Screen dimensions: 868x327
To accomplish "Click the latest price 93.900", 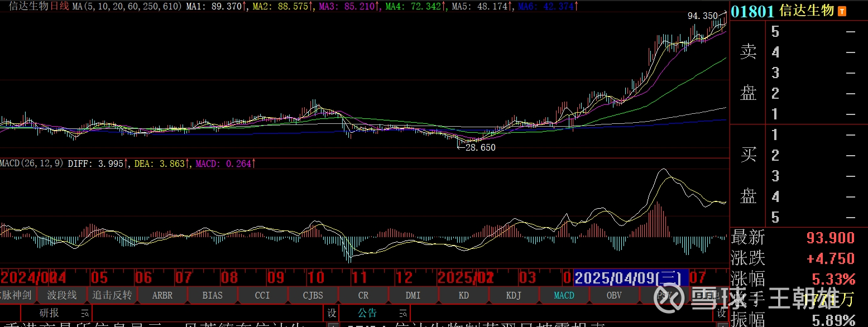I will (x=831, y=238).
